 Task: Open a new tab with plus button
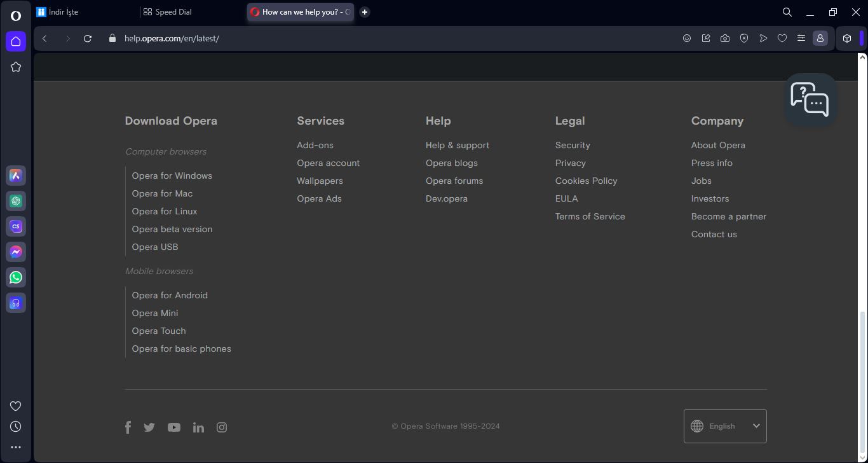tap(365, 12)
